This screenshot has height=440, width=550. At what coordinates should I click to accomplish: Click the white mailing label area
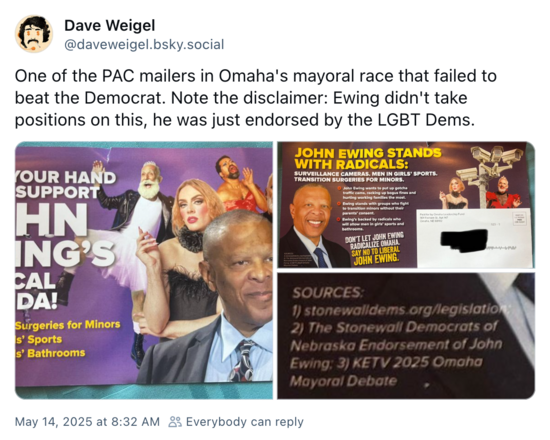tap(474, 239)
